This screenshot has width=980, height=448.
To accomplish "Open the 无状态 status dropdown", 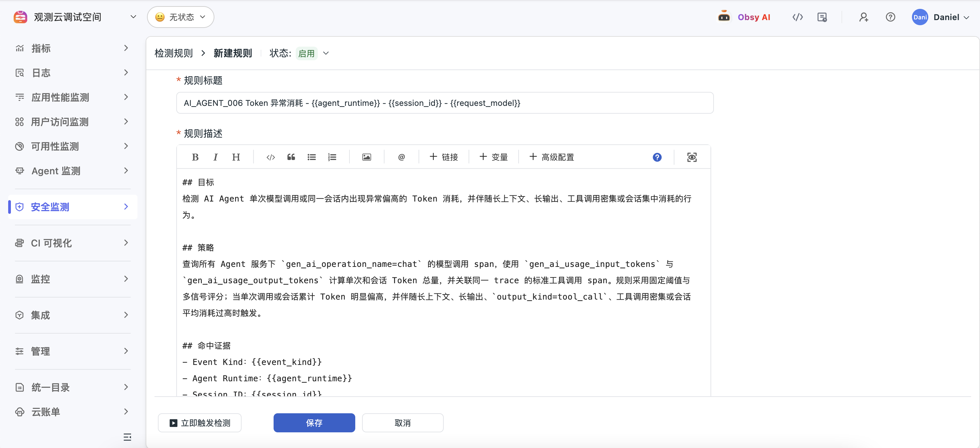I will click(180, 17).
